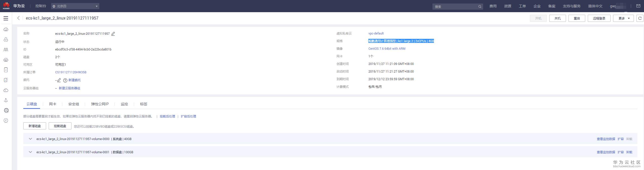Open first cloud server sidebar icon
Viewport: 644px width, 170px height.
[x=6, y=29]
